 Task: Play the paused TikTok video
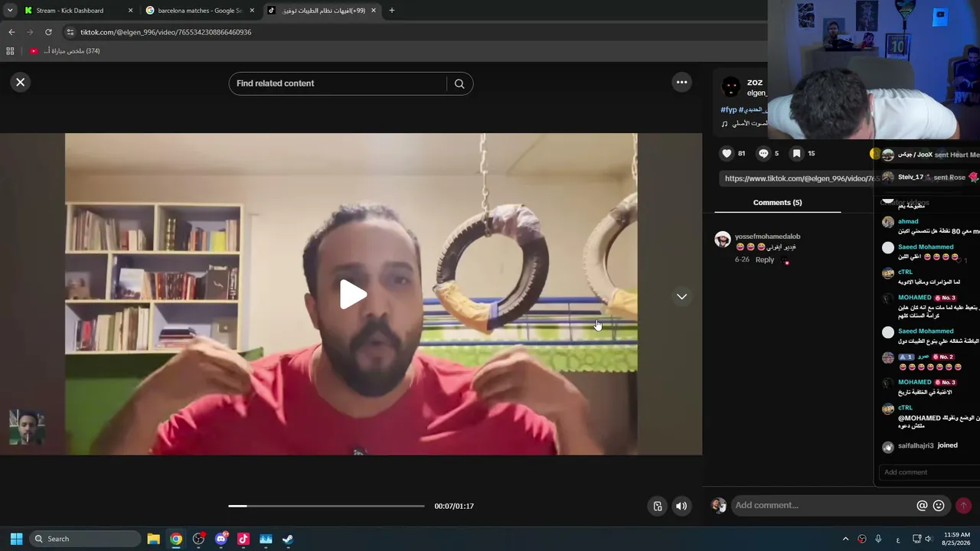(x=351, y=295)
